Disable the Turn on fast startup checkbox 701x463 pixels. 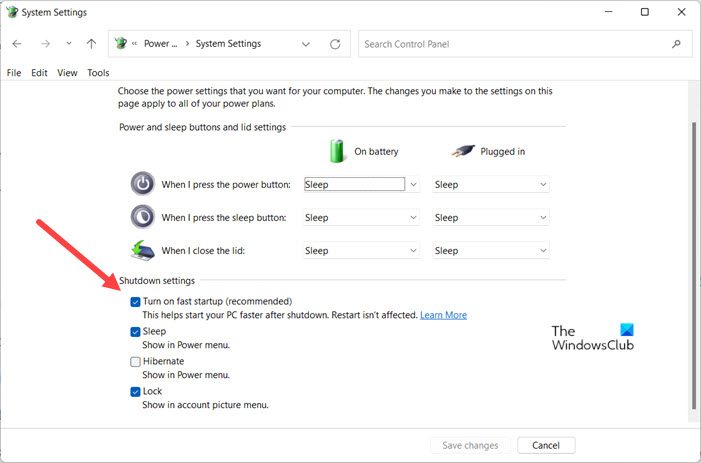(135, 301)
